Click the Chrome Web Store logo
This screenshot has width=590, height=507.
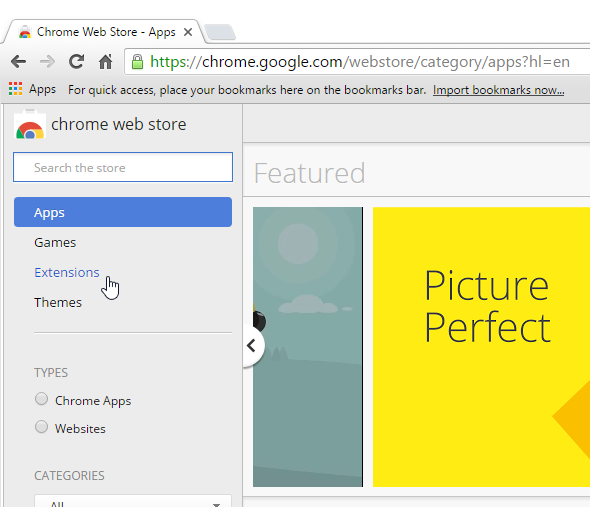coord(30,125)
